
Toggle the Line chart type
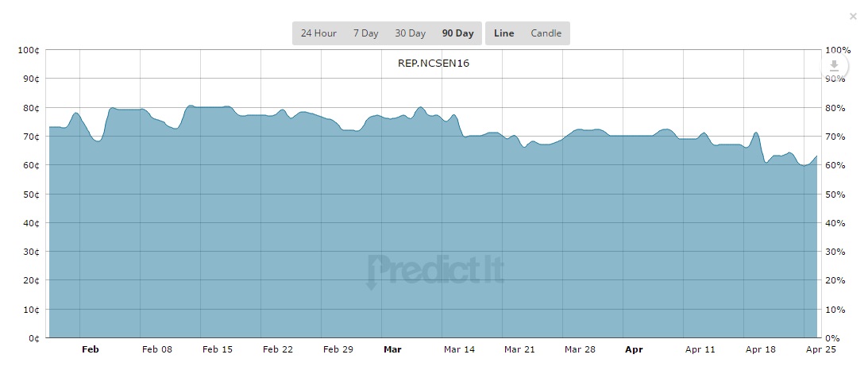tap(504, 33)
